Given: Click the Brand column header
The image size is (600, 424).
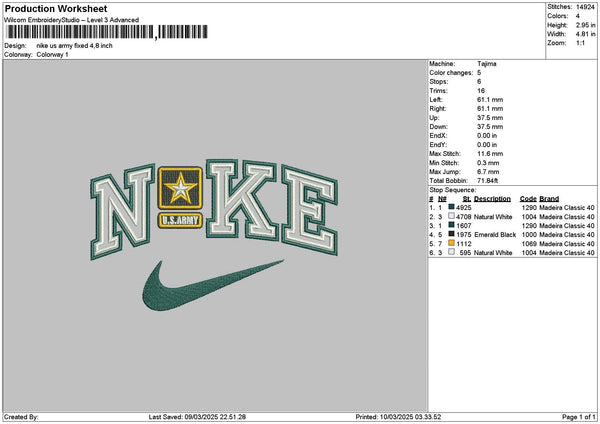Looking at the screenshot, I should click(549, 199).
